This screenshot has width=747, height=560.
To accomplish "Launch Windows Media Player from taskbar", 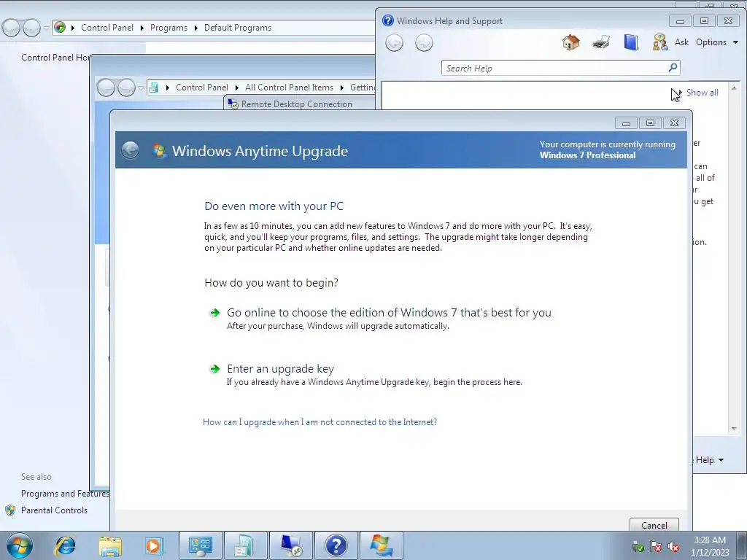I will click(155, 545).
